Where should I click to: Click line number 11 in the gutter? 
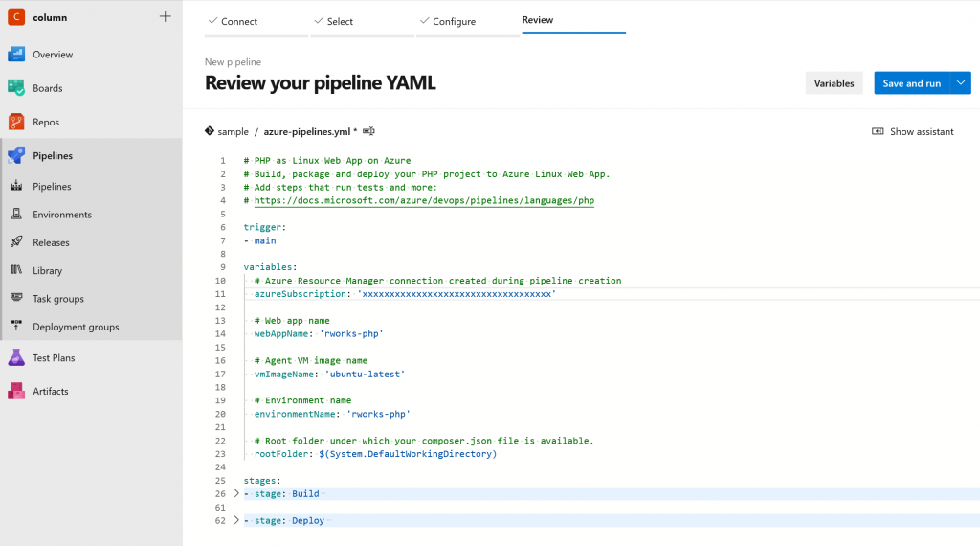220,294
